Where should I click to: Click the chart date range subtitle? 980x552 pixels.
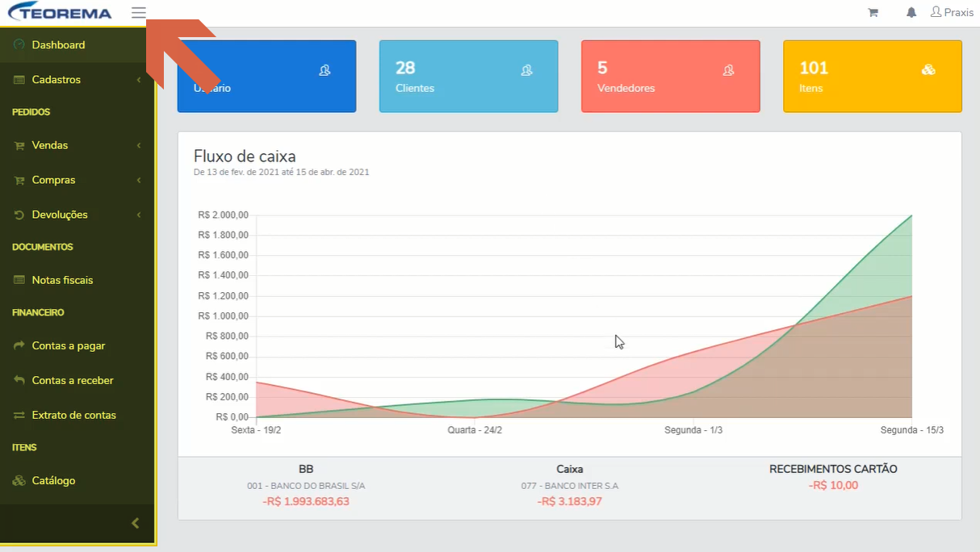click(281, 172)
